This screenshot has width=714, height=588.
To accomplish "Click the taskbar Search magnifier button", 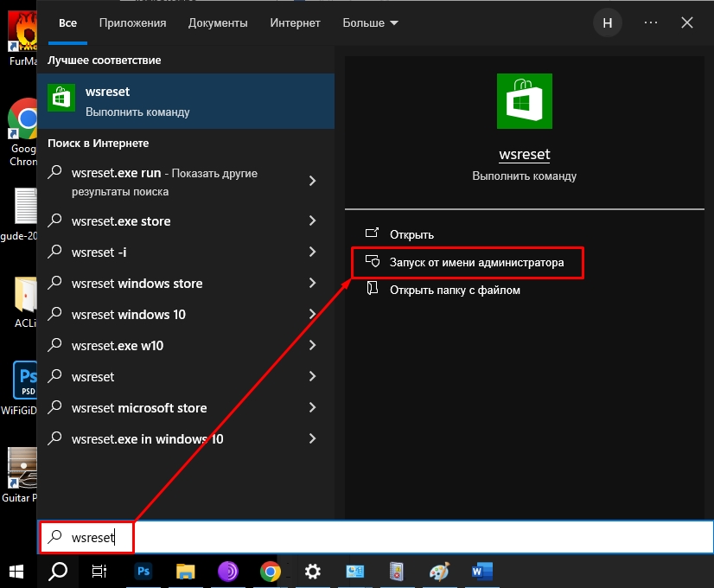I will pos(58,572).
